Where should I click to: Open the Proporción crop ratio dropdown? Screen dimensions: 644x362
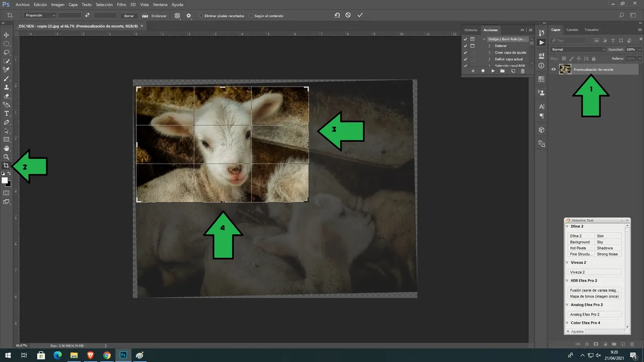[40, 16]
